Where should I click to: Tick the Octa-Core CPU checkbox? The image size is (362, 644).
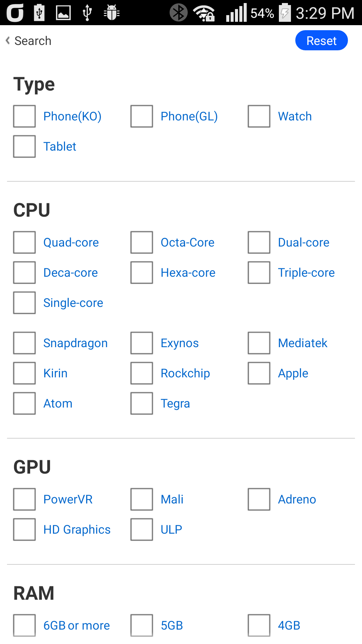coord(142,243)
